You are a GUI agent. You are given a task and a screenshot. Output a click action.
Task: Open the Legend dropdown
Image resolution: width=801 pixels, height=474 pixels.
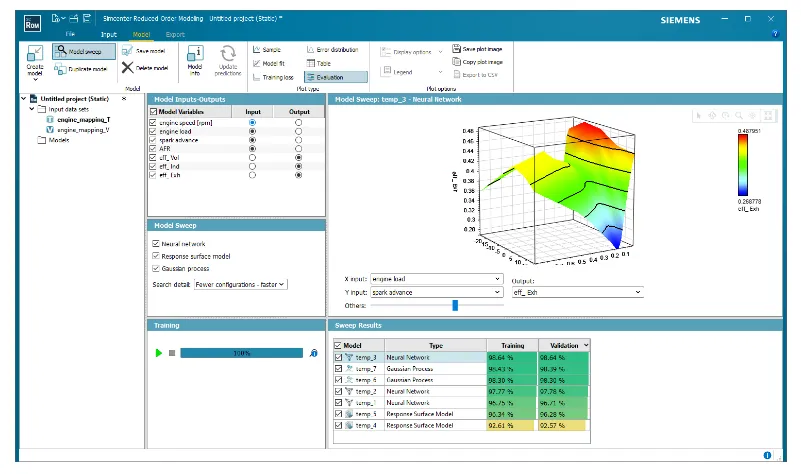(x=440, y=72)
